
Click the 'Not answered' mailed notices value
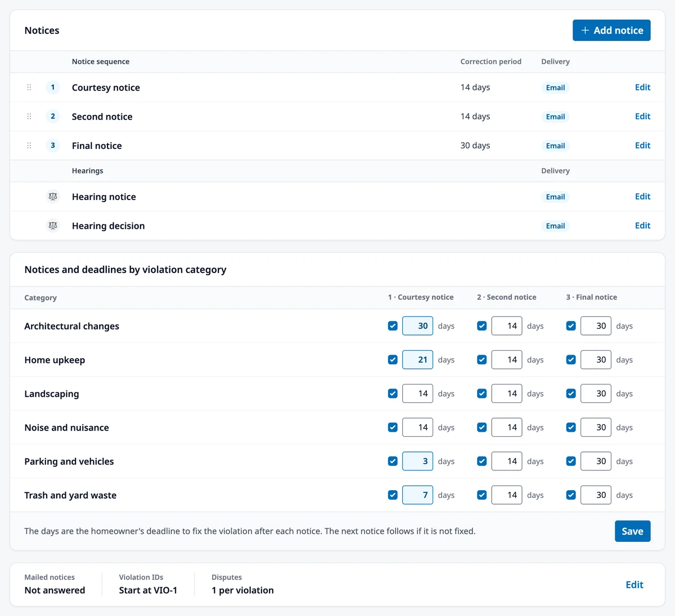coord(55,590)
